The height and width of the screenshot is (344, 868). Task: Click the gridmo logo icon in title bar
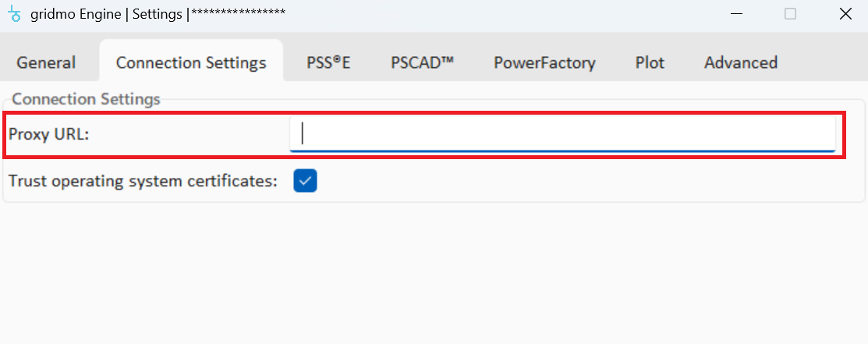pos(14,14)
